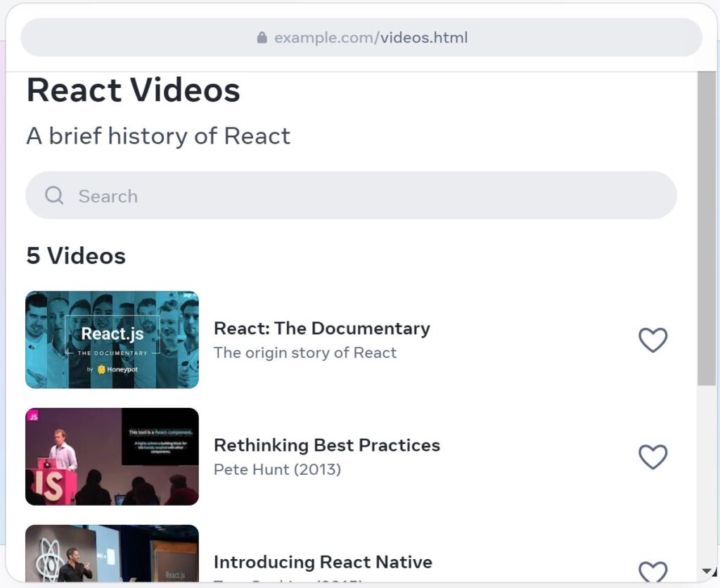Like the React: The Documentary video
This screenshot has width=720, height=588.
click(652, 340)
